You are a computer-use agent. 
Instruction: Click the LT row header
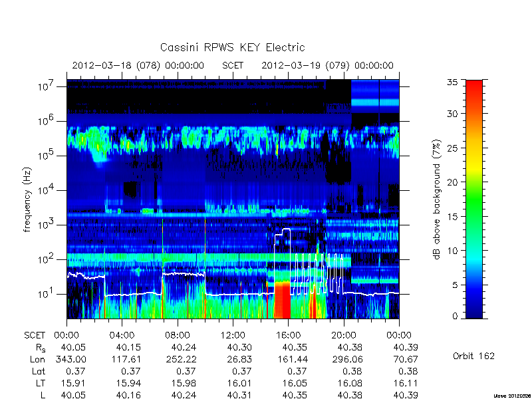coord(41,383)
